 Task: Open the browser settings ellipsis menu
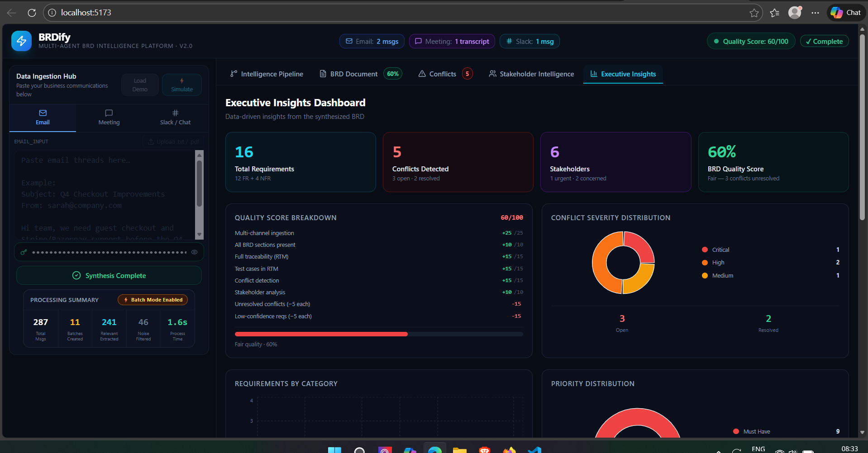[x=816, y=13]
